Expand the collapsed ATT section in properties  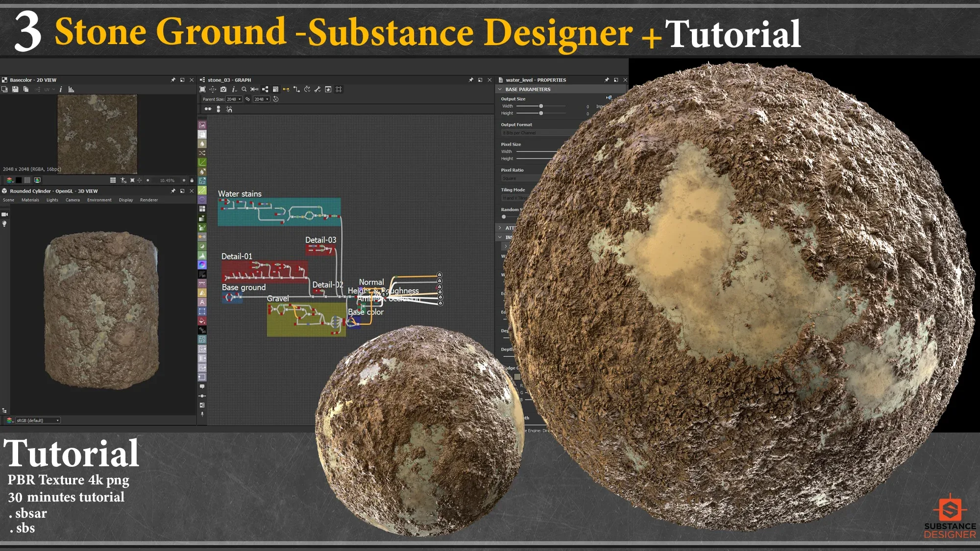(500, 228)
